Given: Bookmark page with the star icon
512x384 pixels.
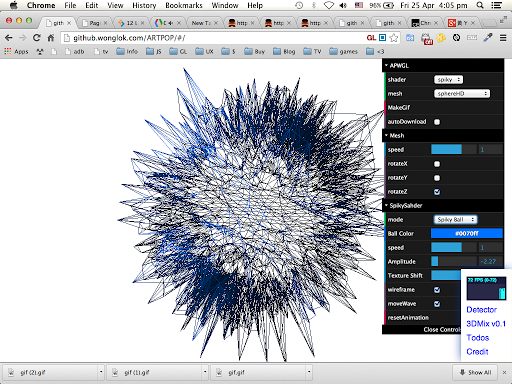Looking at the screenshot, I should pyautogui.click(x=394, y=38).
